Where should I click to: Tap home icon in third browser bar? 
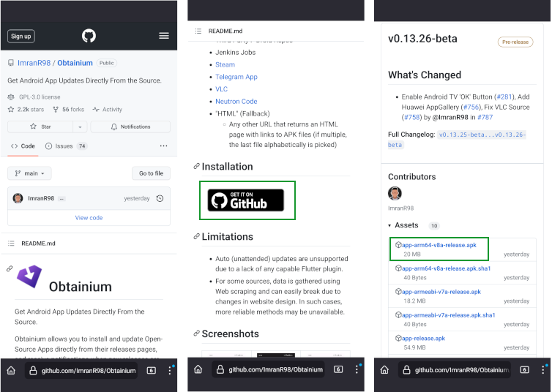[x=384, y=370]
